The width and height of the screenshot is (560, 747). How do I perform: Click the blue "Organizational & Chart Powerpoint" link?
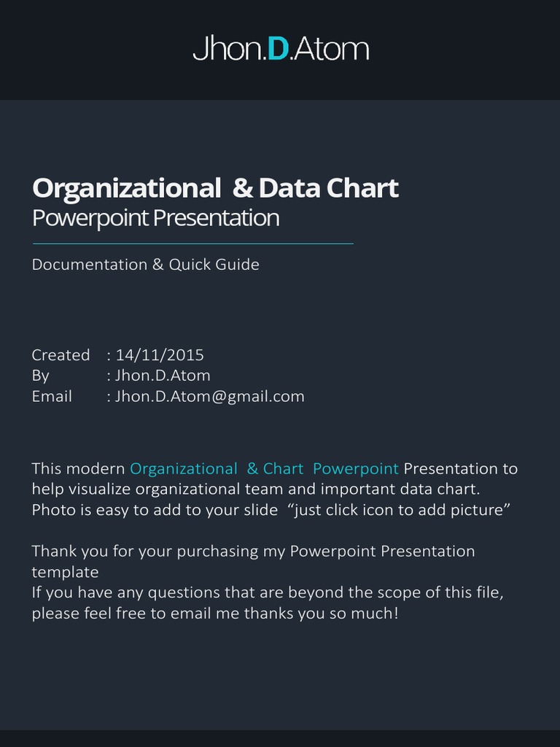[264, 468]
